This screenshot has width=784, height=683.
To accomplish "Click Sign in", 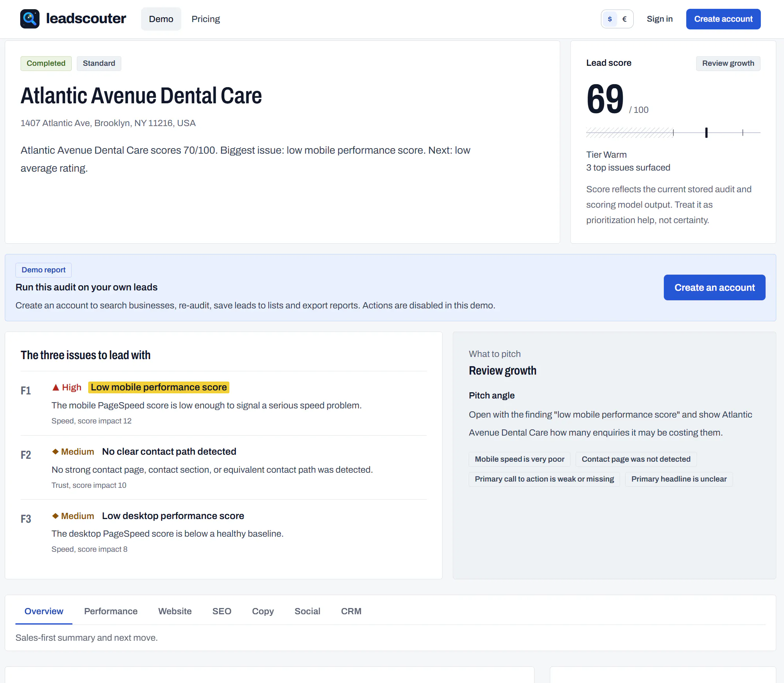I will tap(659, 19).
